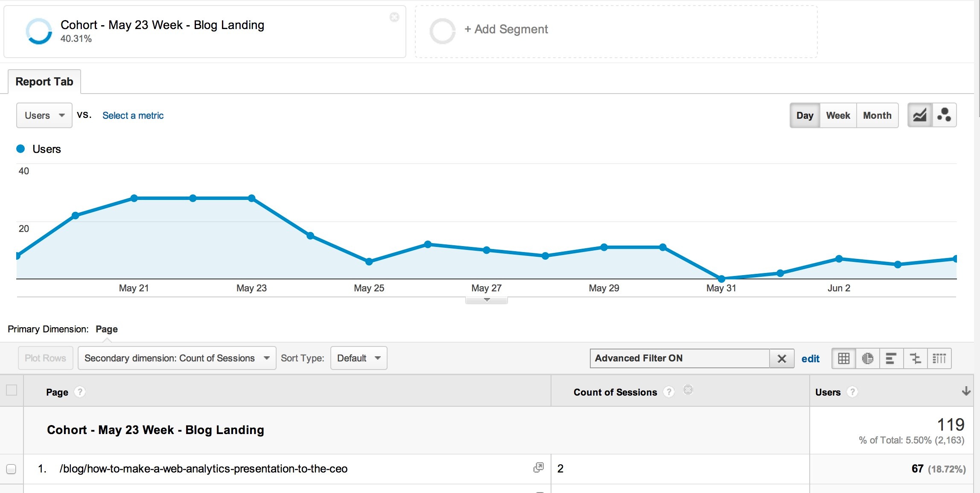Remove the Cohort May 23 Week segment
Viewport: 980px width, 493px height.
pos(394,17)
